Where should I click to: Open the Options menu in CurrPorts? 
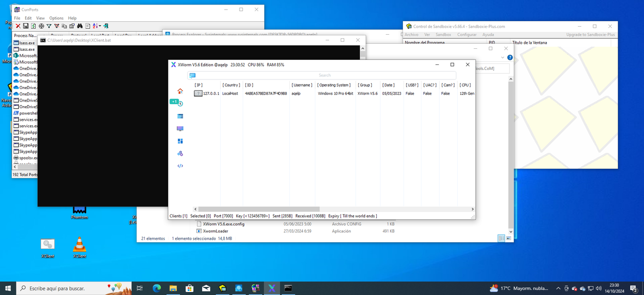point(56,18)
